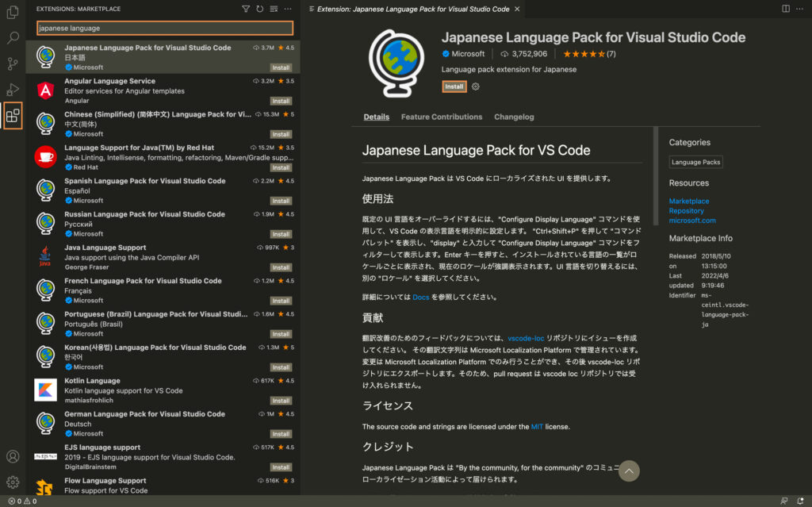
Task: Install Spanish Language Pack
Action: click(x=281, y=201)
